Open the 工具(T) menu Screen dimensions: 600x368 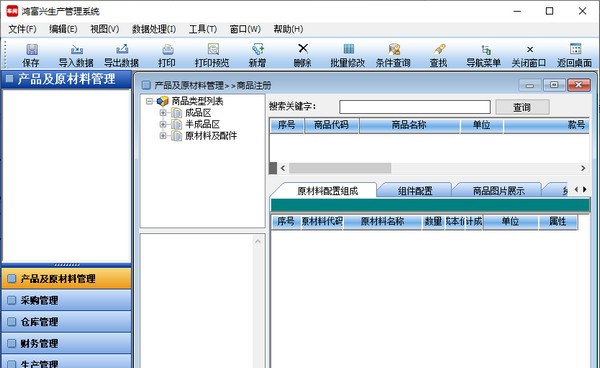click(x=203, y=29)
